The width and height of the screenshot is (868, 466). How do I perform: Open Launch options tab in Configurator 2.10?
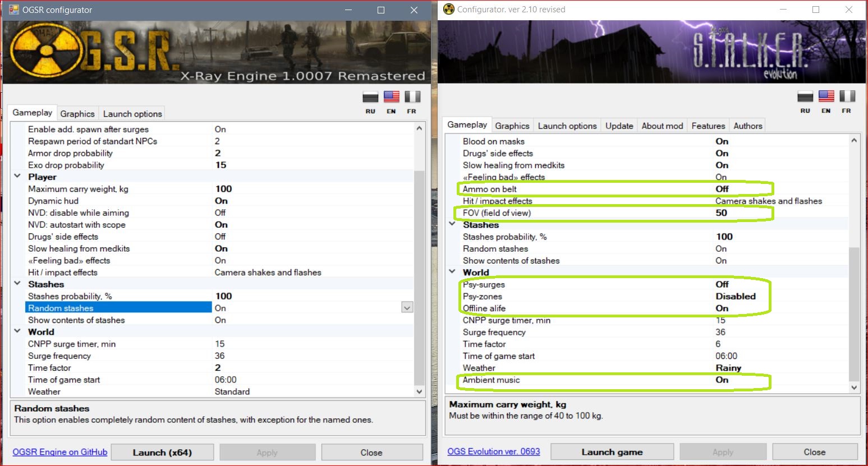click(x=567, y=126)
